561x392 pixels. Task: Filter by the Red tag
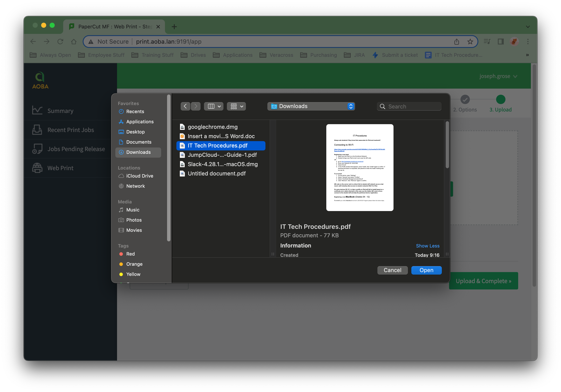130,254
